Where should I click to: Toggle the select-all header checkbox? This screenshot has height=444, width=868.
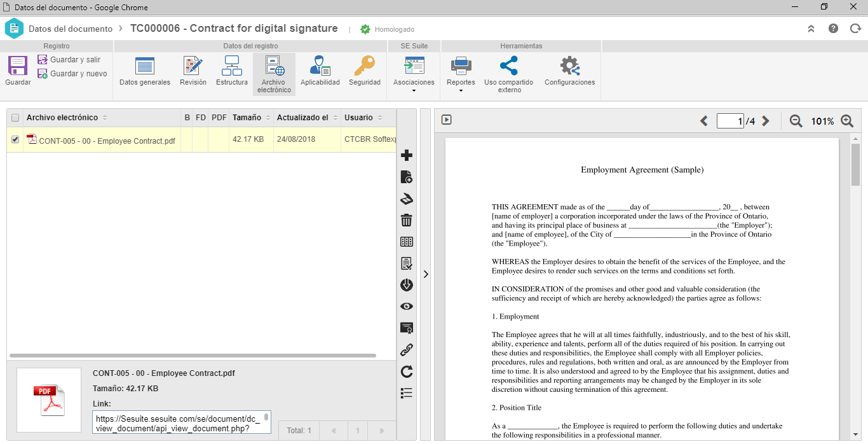15,118
